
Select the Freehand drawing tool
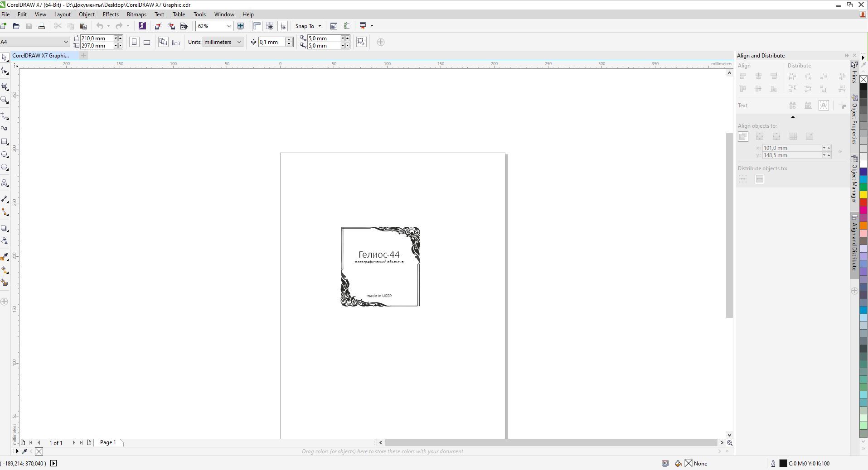5,116
